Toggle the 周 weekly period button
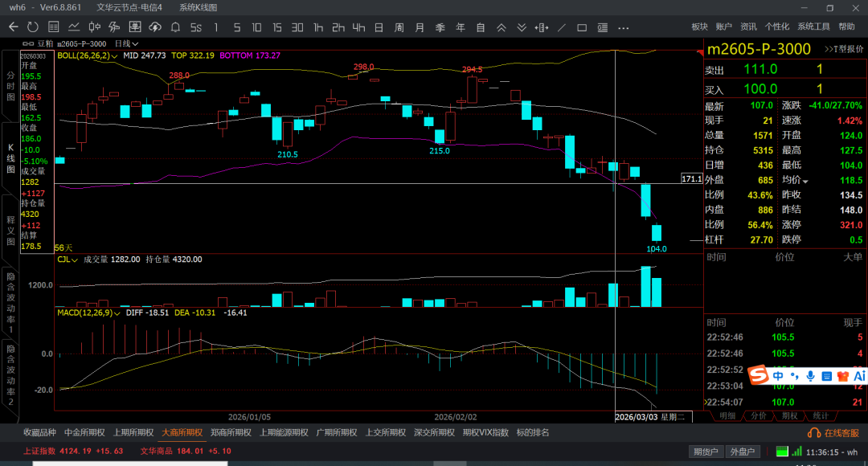The image size is (868, 466). 399,27
